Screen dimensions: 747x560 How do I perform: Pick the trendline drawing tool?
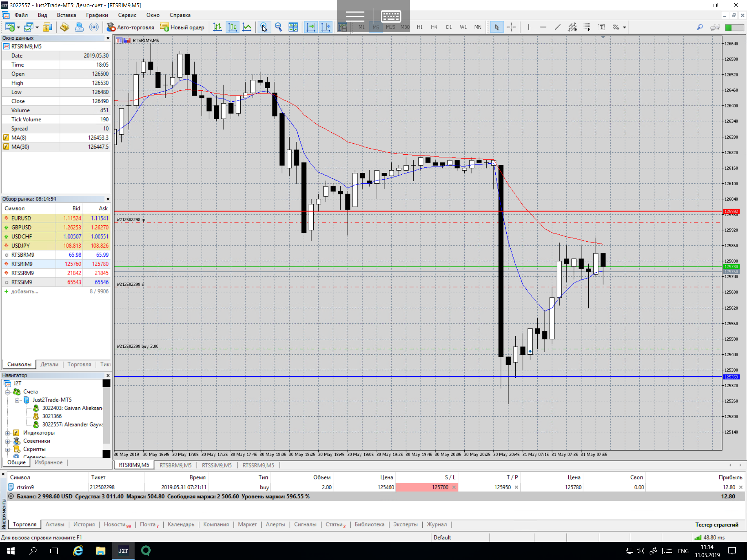pos(558,27)
